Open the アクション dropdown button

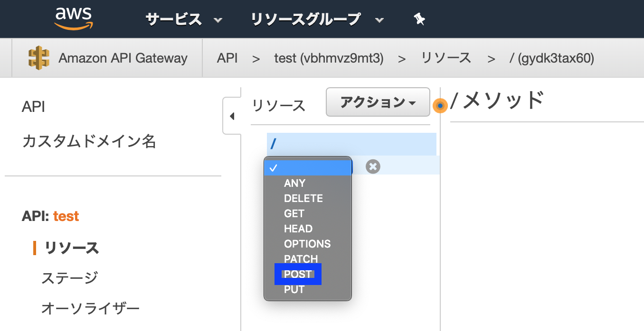tap(378, 102)
